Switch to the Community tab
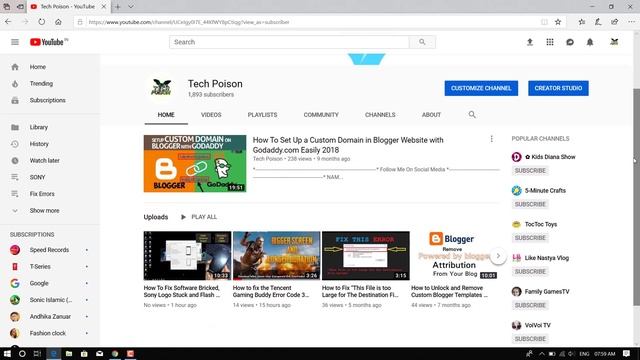Image resolution: width=640 pixels, height=360 pixels. click(321, 115)
